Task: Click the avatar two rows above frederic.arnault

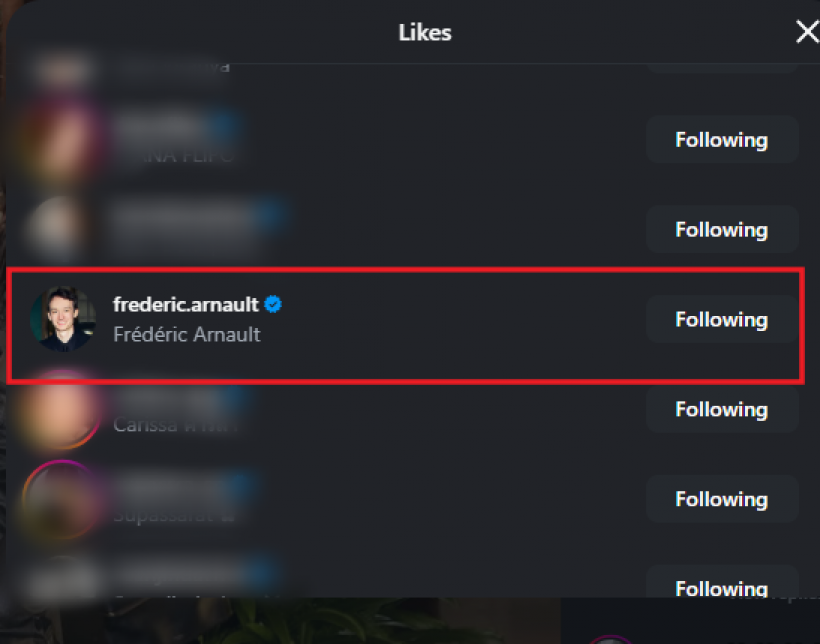Action: point(61,140)
